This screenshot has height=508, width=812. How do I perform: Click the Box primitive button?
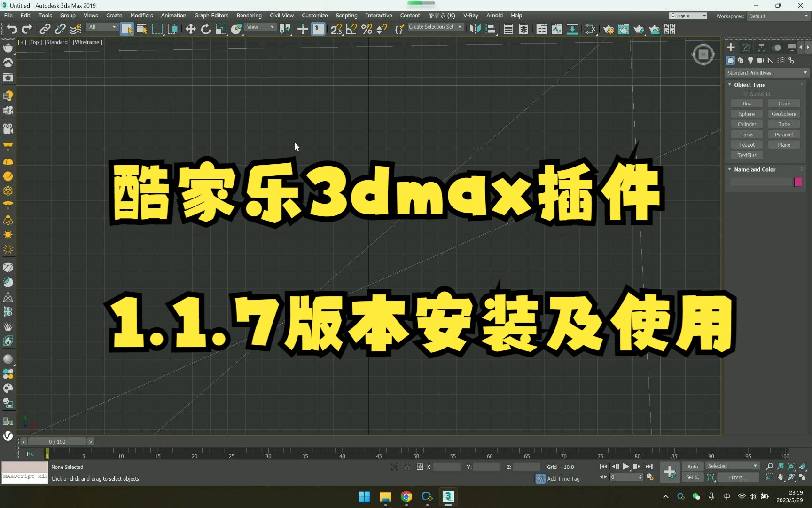point(747,103)
